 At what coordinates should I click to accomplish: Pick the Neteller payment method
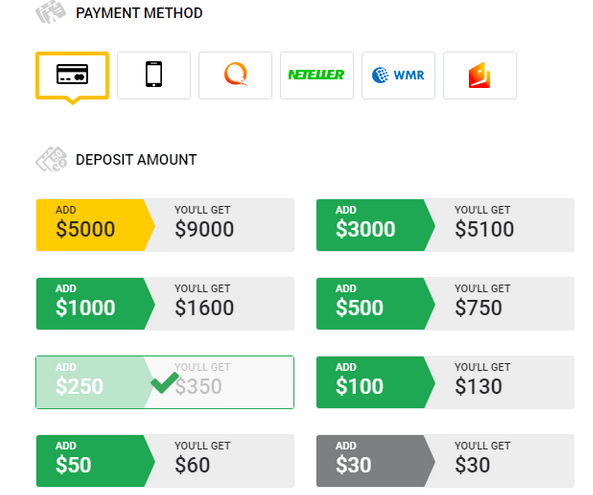click(317, 76)
